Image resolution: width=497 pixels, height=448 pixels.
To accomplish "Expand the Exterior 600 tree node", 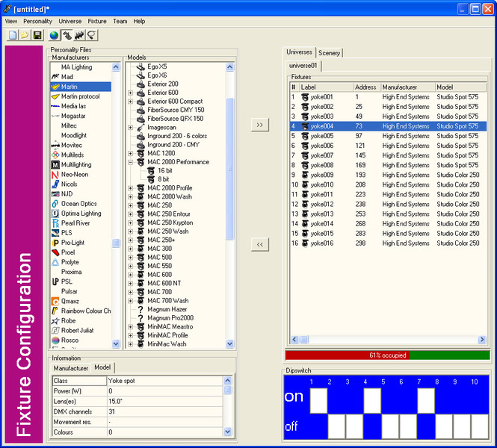I will [130, 93].
